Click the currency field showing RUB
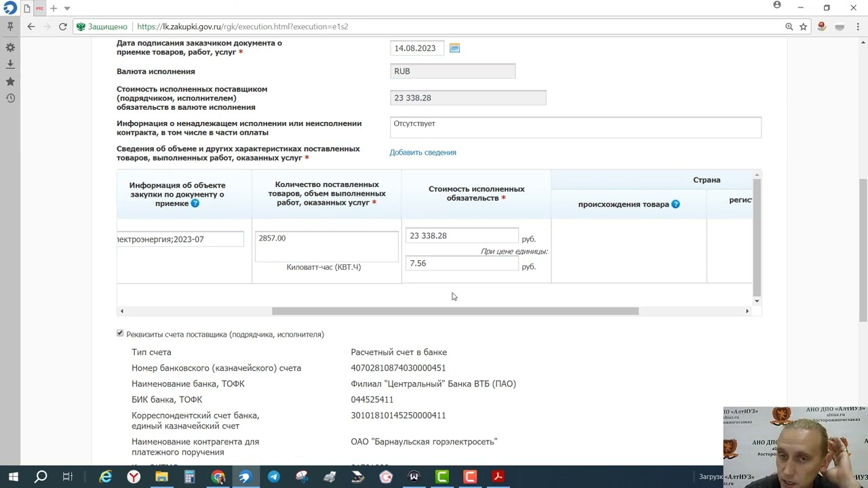Image resolution: width=868 pixels, height=488 pixels. [452, 71]
